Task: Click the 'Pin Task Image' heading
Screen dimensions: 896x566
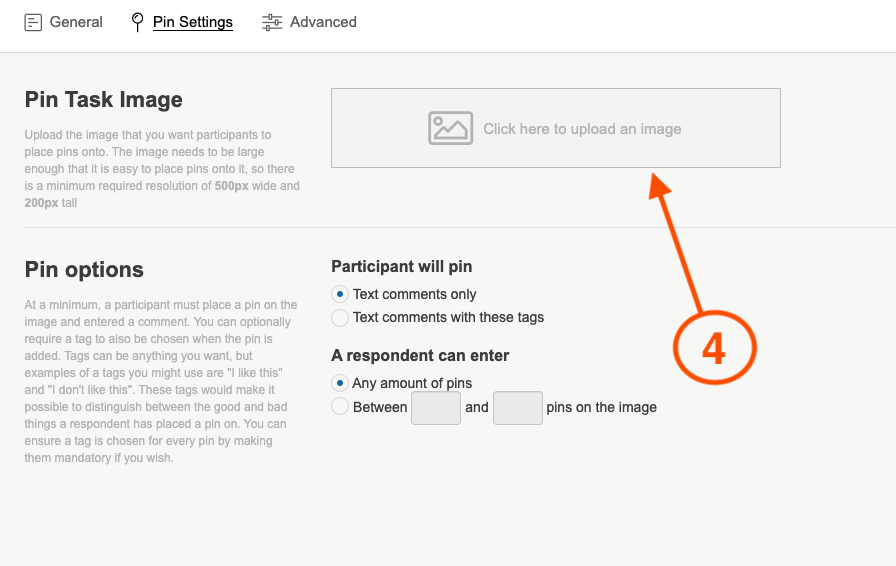Action: coord(104,100)
